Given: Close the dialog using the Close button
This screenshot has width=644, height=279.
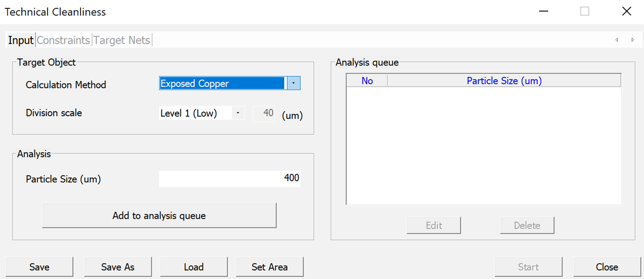Looking at the screenshot, I should pyautogui.click(x=607, y=267).
